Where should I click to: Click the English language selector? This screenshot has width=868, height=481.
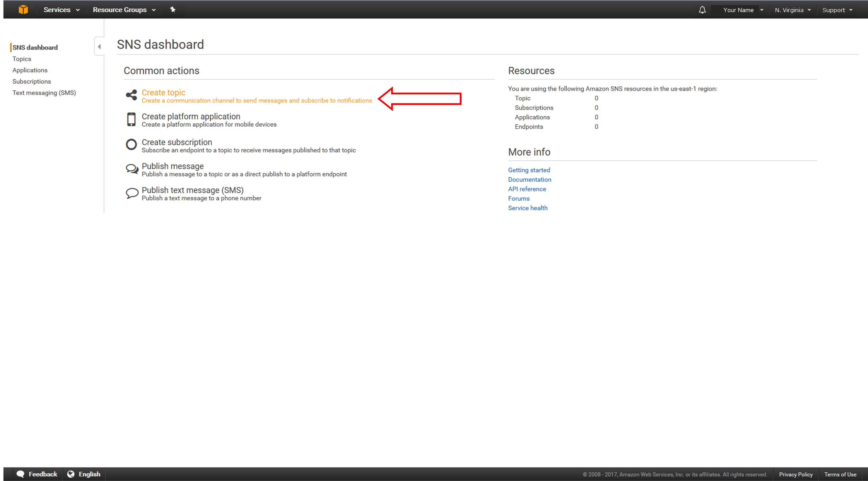[84, 474]
